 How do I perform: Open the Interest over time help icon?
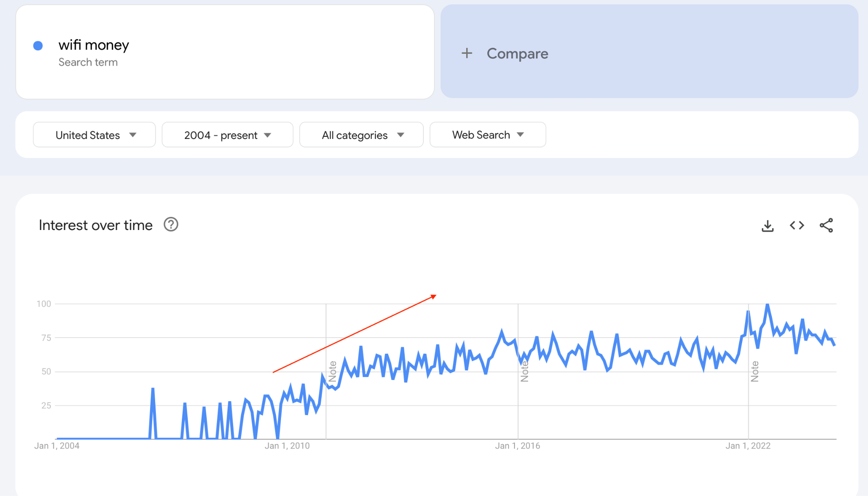171,224
